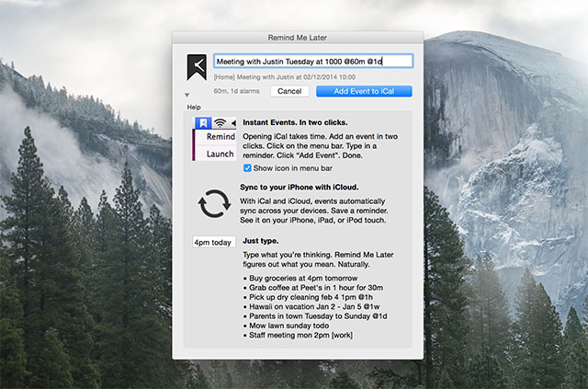Click the speaker icon in help image
588x389 pixels.
click(x=233, y=123)
